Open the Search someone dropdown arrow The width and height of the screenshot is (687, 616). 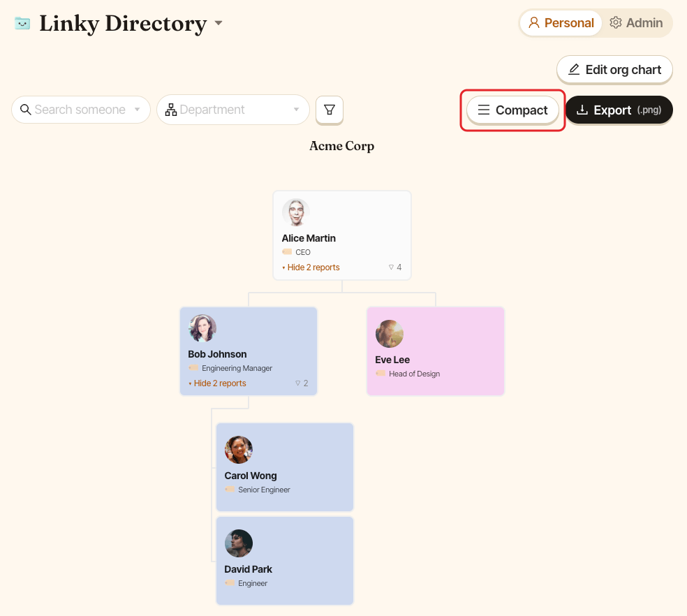point(137,110)
